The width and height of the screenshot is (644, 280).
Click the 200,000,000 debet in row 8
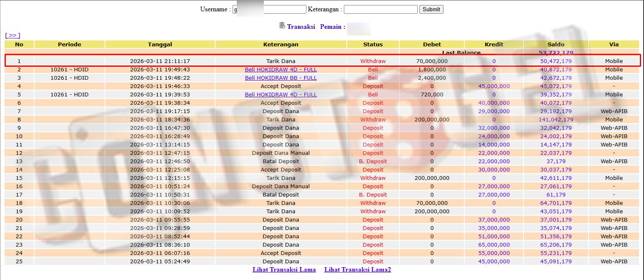431,120
